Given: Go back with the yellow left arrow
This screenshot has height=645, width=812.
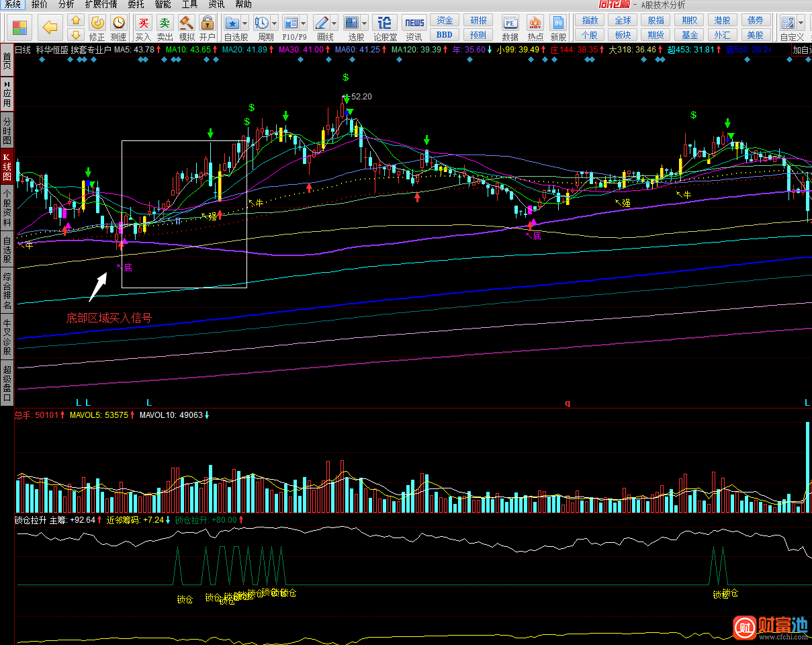Looking at the screenshot, I should click(x=50, y=28).
